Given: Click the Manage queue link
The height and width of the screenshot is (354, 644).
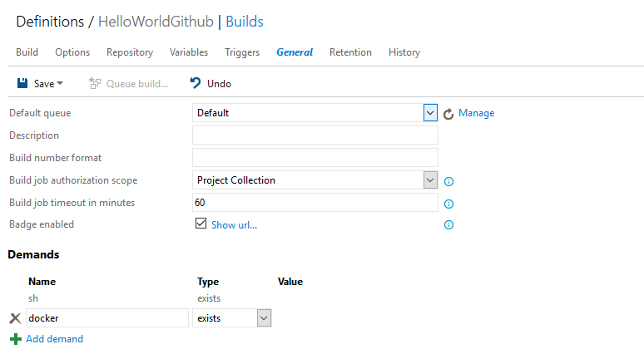Looking at the screenshot, I should tap(476, 113).
